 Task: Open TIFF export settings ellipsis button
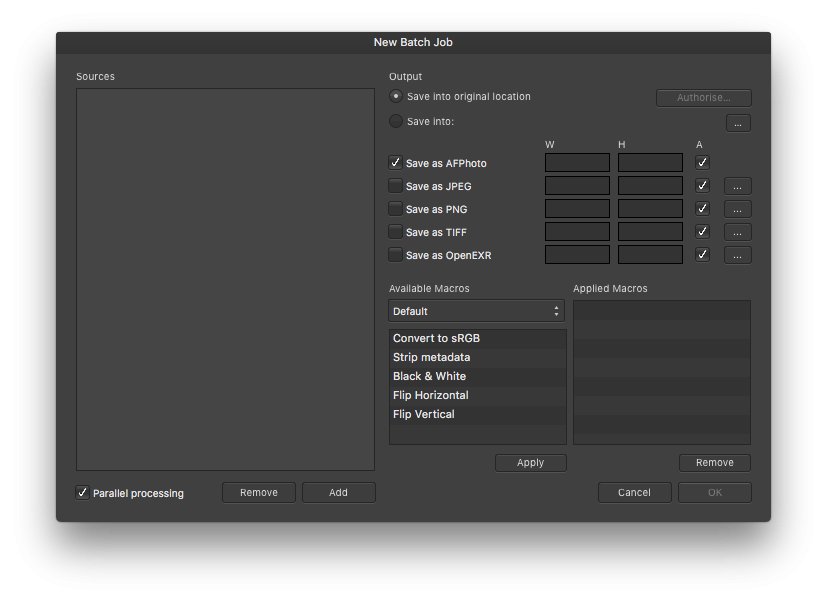pyautogui.click(x=737, y=231)
